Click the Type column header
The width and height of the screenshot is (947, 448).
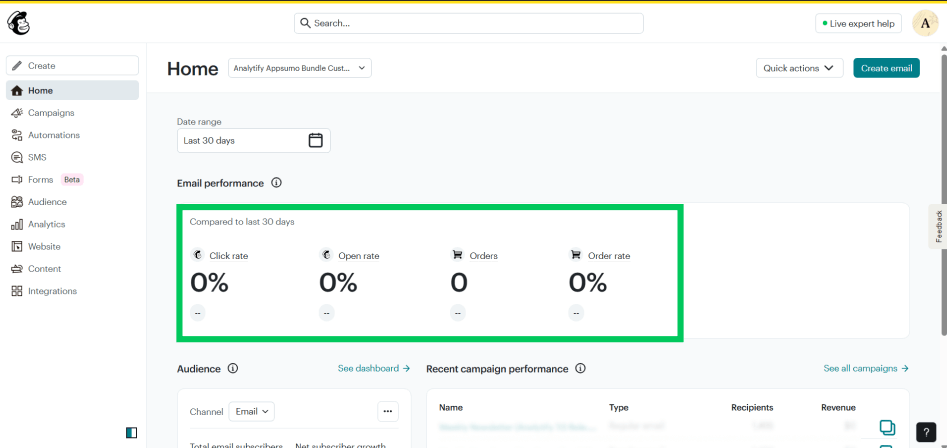pyautogui.click(x=618, y=408)
